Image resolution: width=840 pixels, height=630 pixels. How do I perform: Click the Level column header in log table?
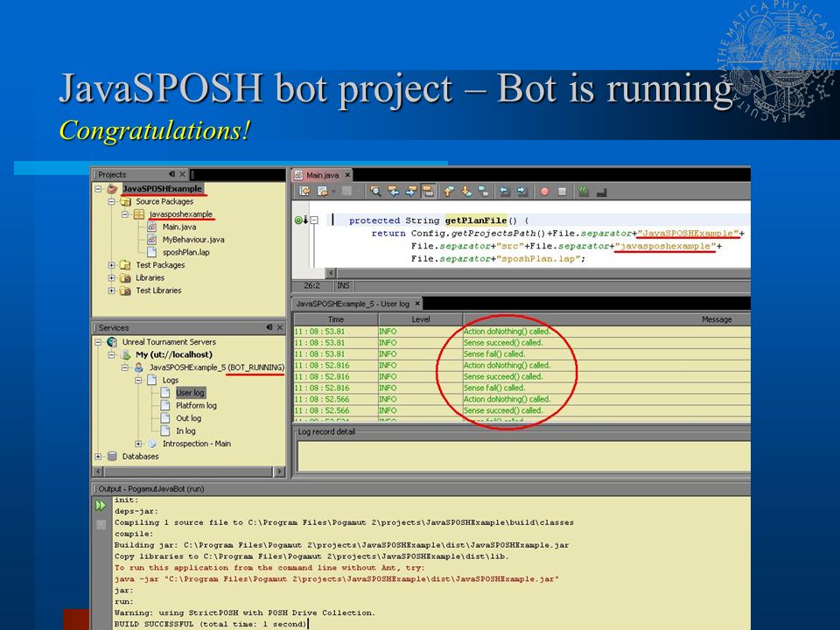point(421,319)
